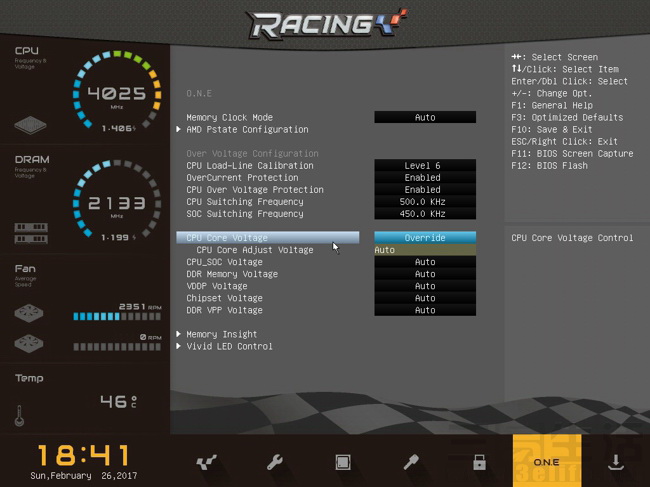Click the O.N.E section heading
The image size is (650, 487).
click(x=199, y=93)
